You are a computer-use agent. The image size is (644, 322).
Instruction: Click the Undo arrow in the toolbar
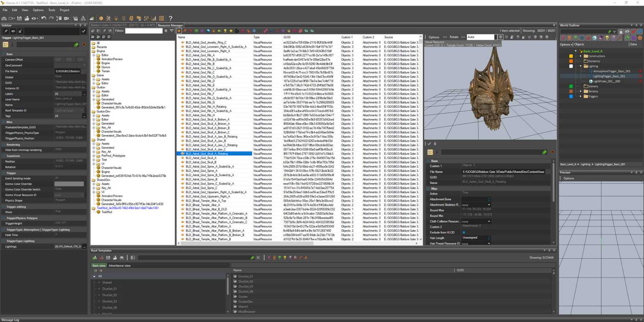(44, 18)
